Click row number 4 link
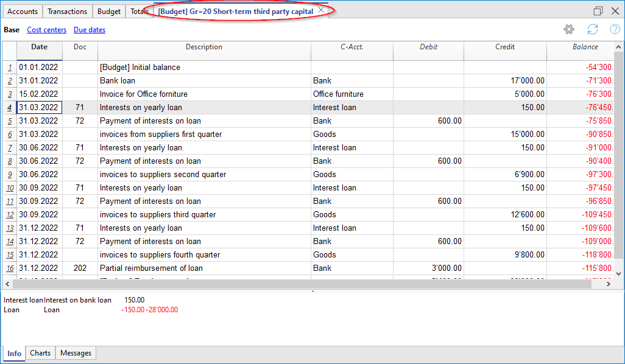Viewport: 625px width, 364px height. click(x=9, y=108)
